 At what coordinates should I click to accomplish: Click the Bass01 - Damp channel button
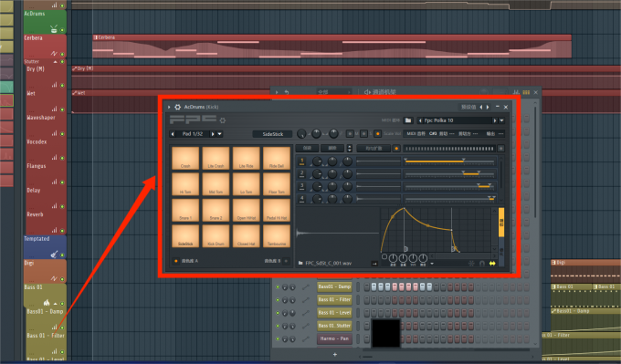[334, 286]
